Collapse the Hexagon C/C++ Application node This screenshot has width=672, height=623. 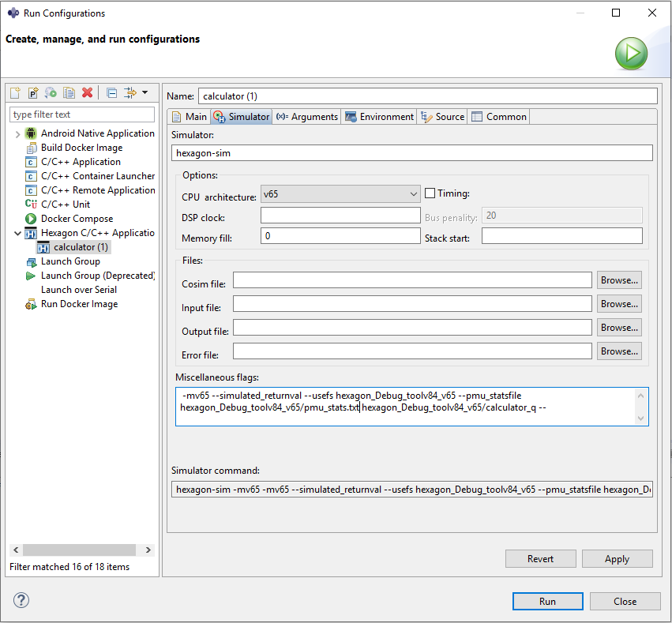(x=17, y=233)
